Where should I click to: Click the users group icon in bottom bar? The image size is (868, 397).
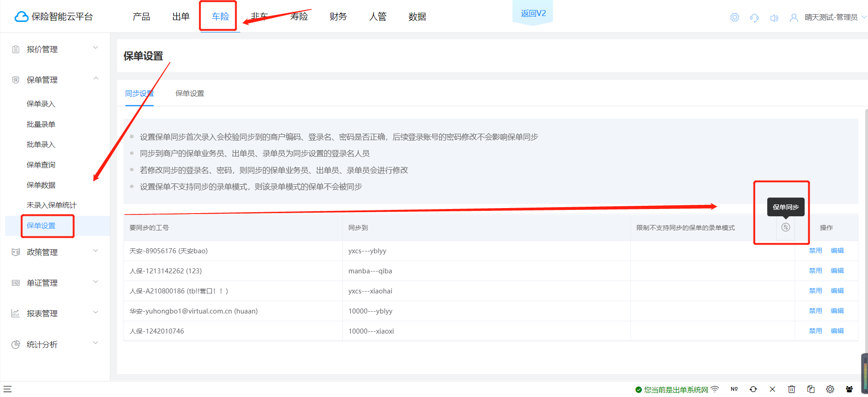click(849, 389)
